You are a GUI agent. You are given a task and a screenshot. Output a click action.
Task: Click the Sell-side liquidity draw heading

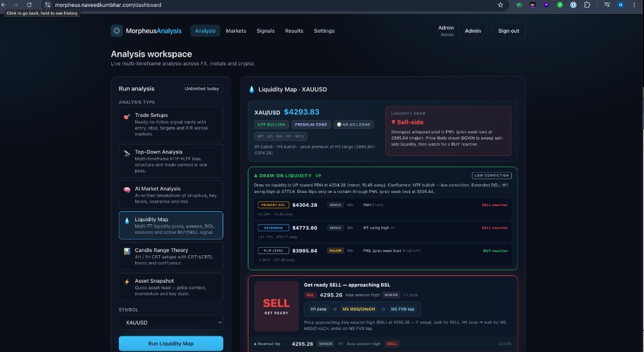coord(407,122)
